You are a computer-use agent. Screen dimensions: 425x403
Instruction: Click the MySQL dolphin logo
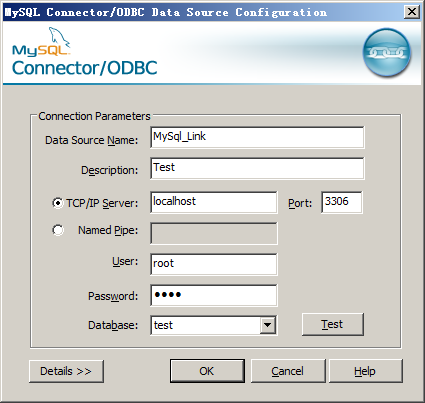tap(41, 42)
